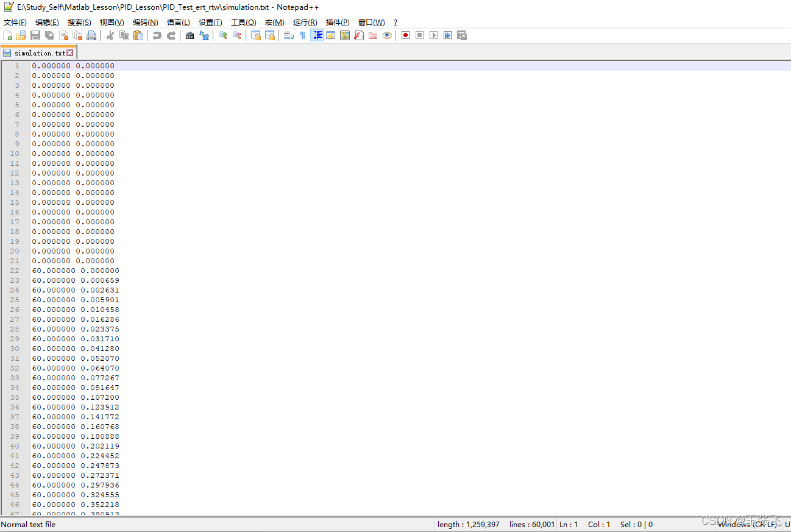This screenshot has height=532, width=791.
Task: Toggle synchronized horizontal scrolling
Action: [x=270, y=35]
